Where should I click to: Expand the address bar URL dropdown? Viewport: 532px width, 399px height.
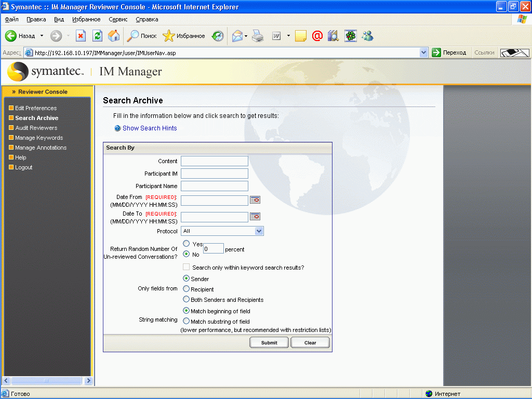click(x=423, y=52)
